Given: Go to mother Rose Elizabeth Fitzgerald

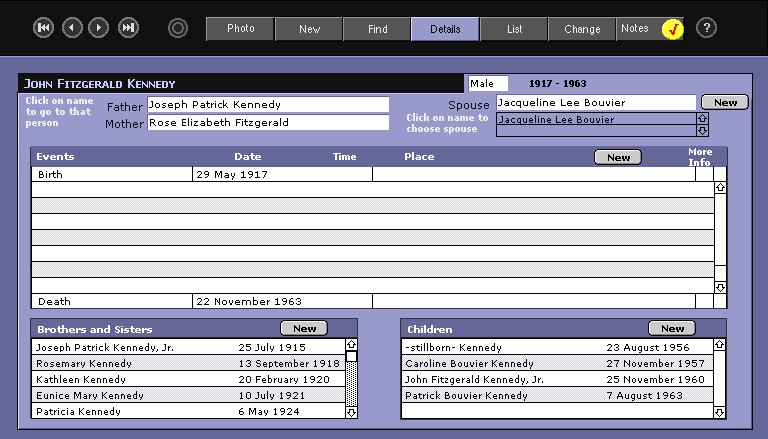Looking at the screenshot, I should (x=268, y=122).
